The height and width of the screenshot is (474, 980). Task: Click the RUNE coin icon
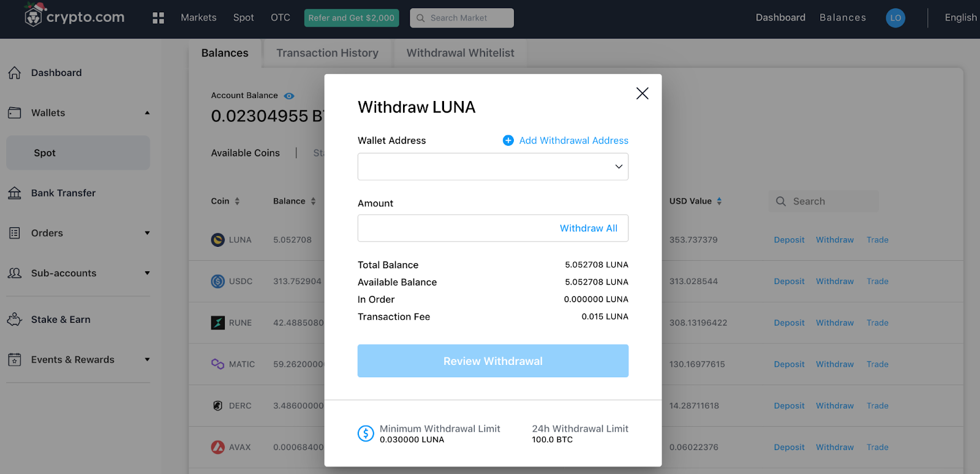coord(218,323)
